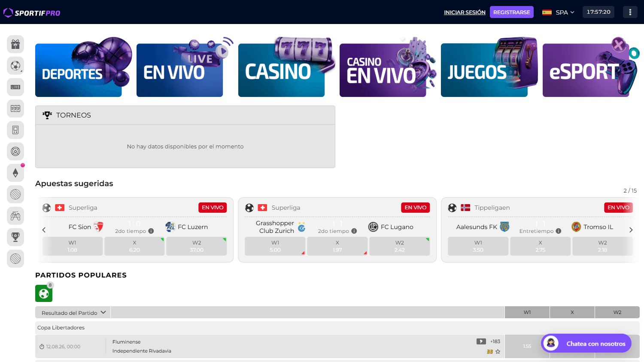Open the eSPORT banner
Image resolution: width=644 pixels, height=362 pixels.
point(590,68)
